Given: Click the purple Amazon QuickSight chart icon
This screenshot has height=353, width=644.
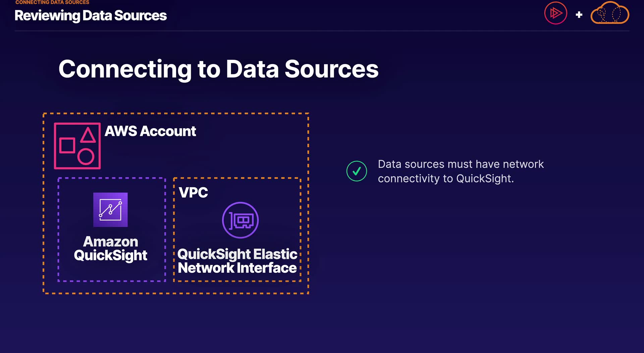Looking at the screenshot, I should [110, 210].
